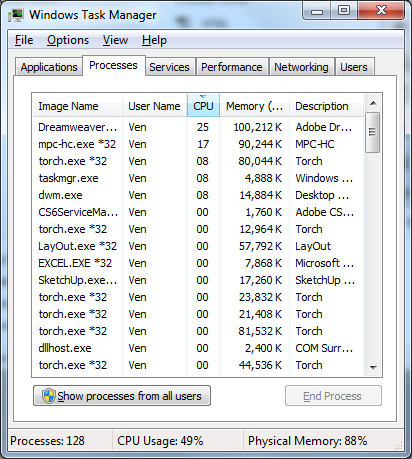The image size is (412, 459).
Task: Switch to the Performance tab
Action: (x=232, y=67)
